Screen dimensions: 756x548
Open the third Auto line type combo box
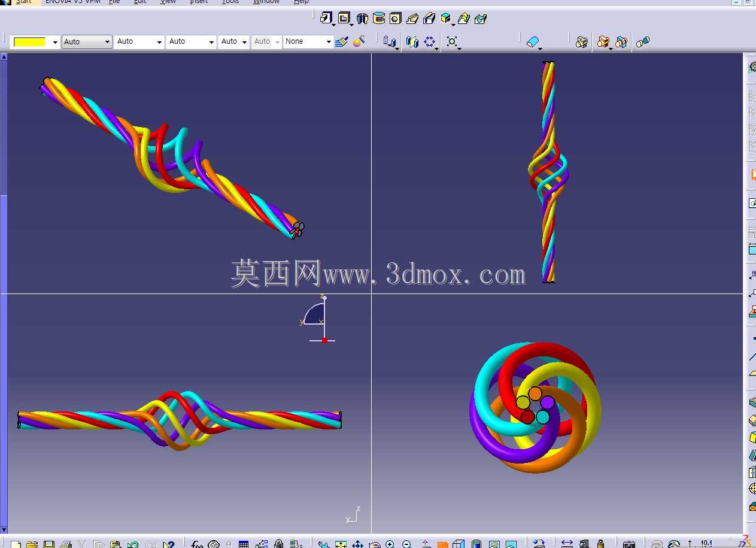tap(191, 42)
